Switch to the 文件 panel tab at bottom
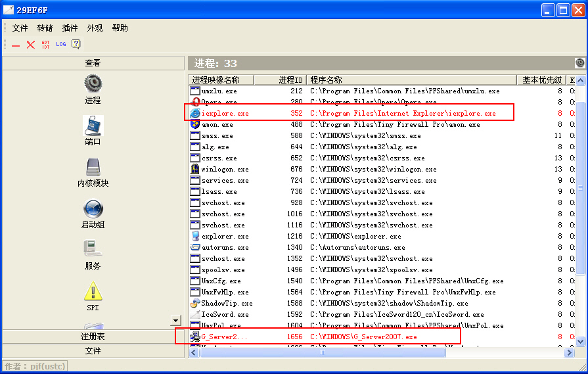Screen dimensions: 588x374 pyautogui.click(x=93, y=351)
